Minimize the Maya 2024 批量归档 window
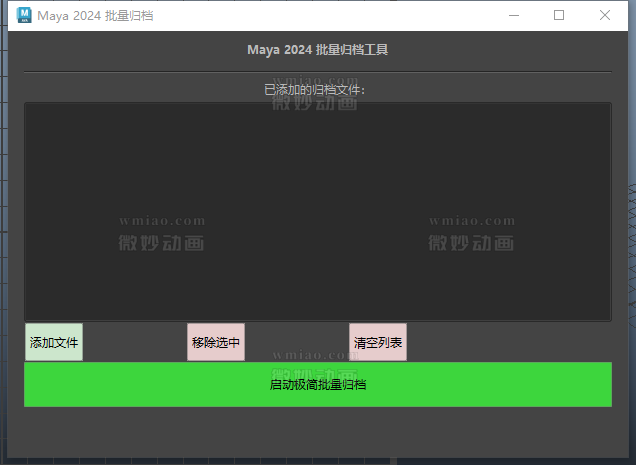The height and width of the screenshot is (465, 636). (x=514, y=15)
